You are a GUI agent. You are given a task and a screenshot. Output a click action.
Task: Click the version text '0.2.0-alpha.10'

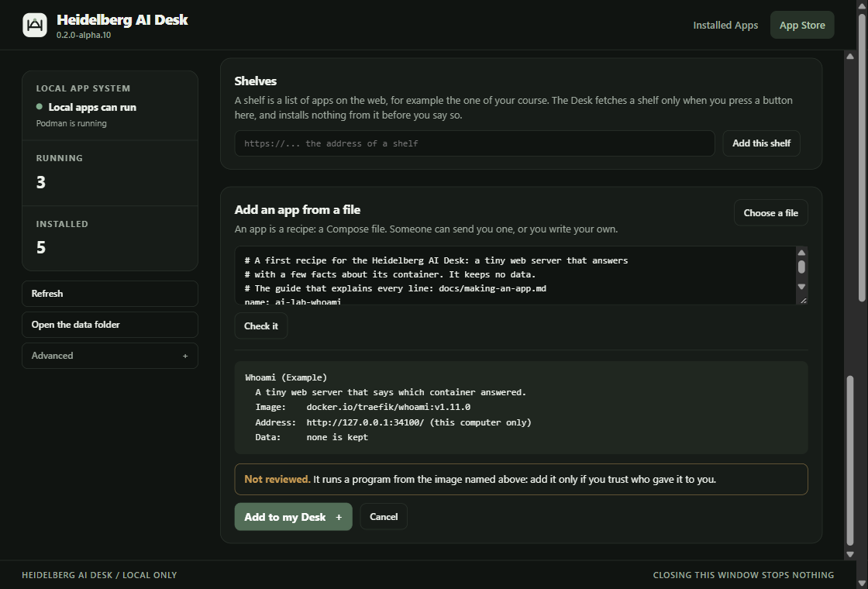click(x=84, y=35)
